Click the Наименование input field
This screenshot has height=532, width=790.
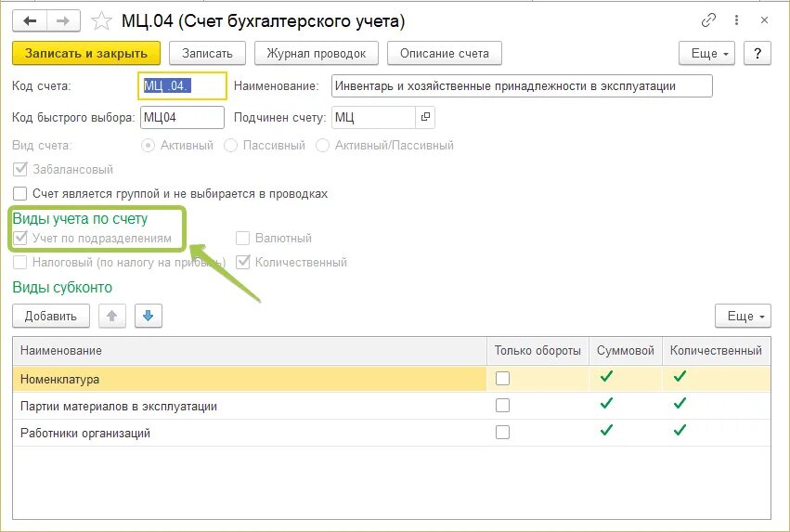tap(522, 85)
